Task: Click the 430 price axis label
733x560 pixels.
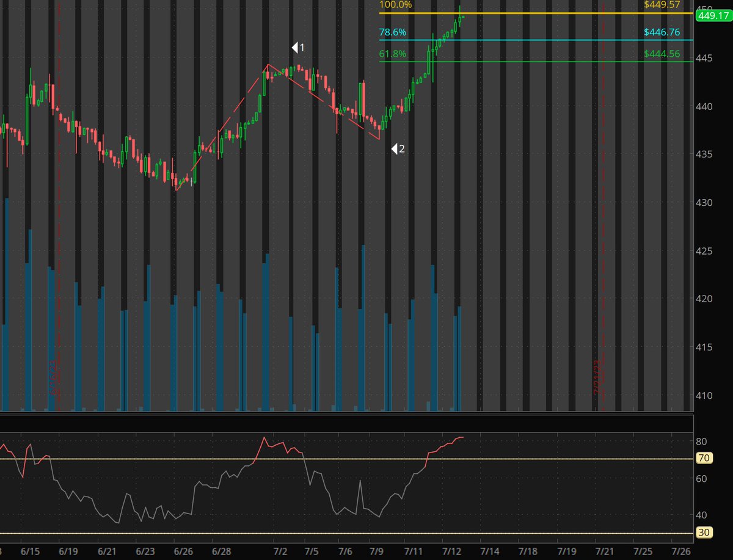Action: pos(704,202)
